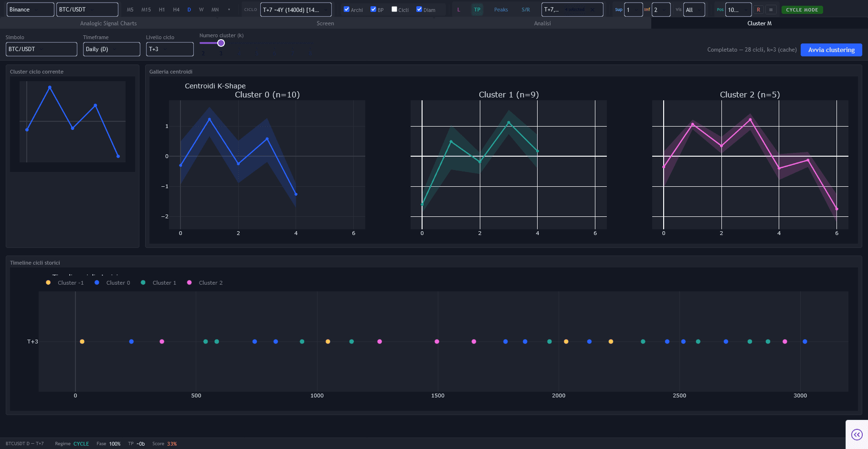Toggle the BP checkbox
This screenshot has width=868, height=449.
(x=373, y=9)
